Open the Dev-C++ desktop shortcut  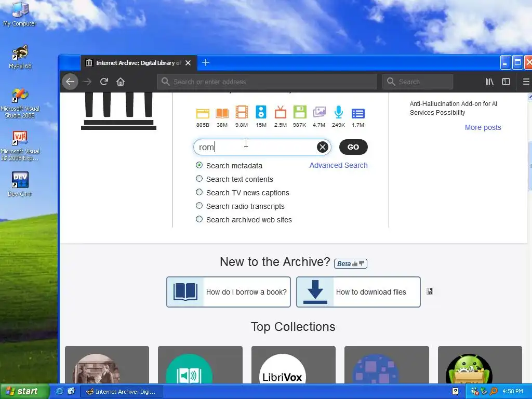(x=20, y=184)
